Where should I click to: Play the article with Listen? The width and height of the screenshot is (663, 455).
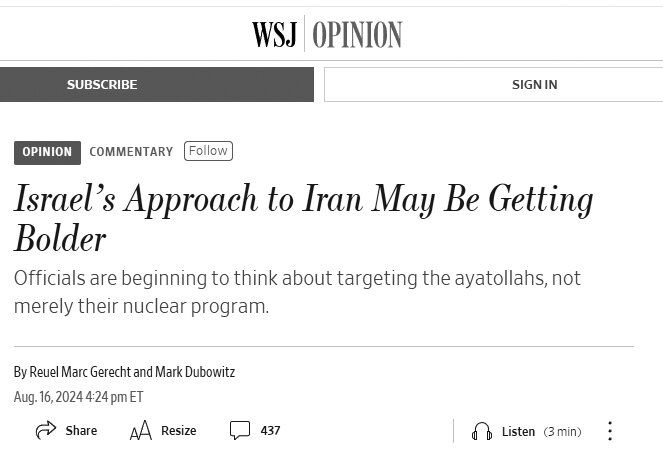pyautogui.click(x=518, y=432)
